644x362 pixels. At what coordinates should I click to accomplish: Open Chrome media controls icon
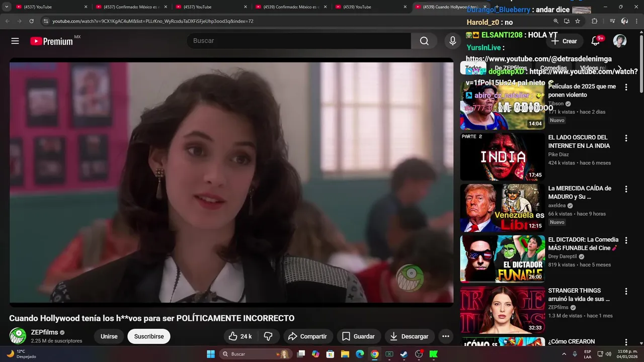tap(612, 21)
